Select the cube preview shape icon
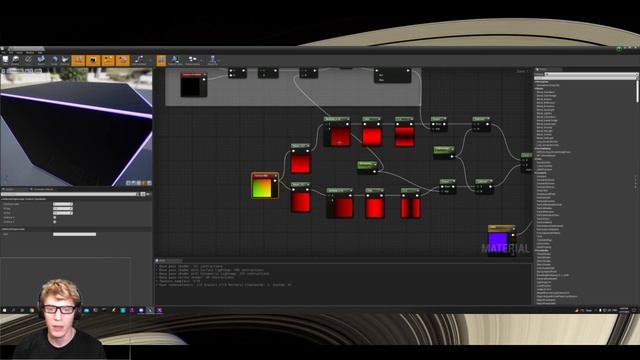Screen dimensions: 640x360 (x=144, y=183)
